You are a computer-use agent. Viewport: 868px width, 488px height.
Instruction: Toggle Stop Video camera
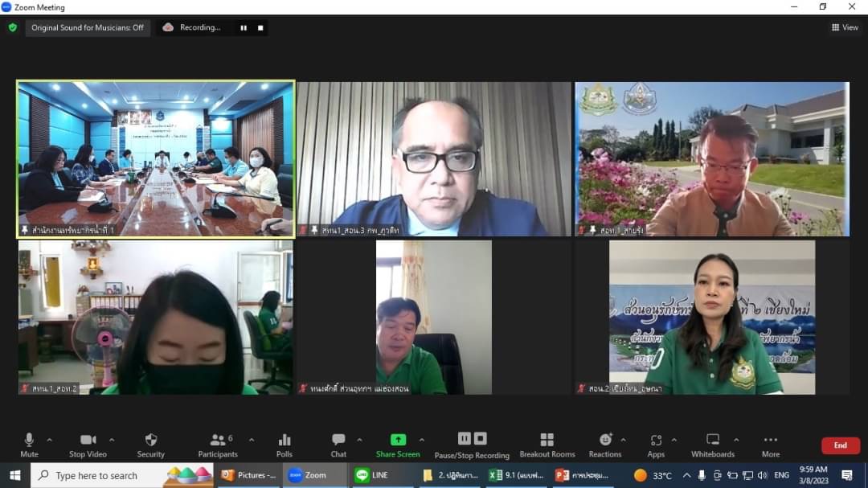pos(88,445)
